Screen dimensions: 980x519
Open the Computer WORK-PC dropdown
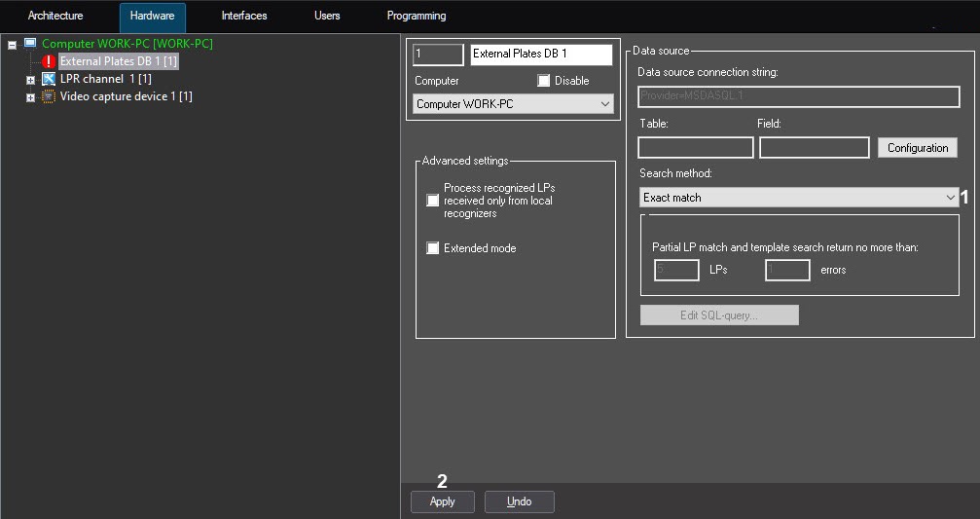pyautogui.click(x=513, y=104)
